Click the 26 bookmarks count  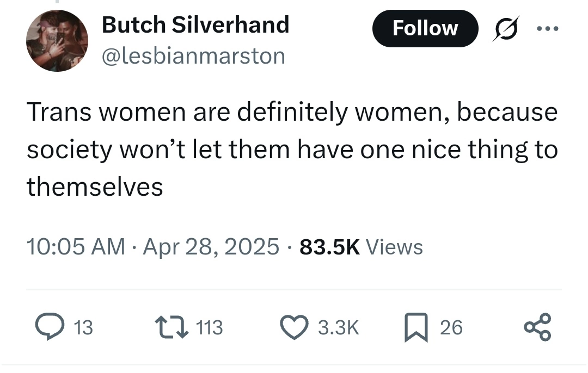451,327
